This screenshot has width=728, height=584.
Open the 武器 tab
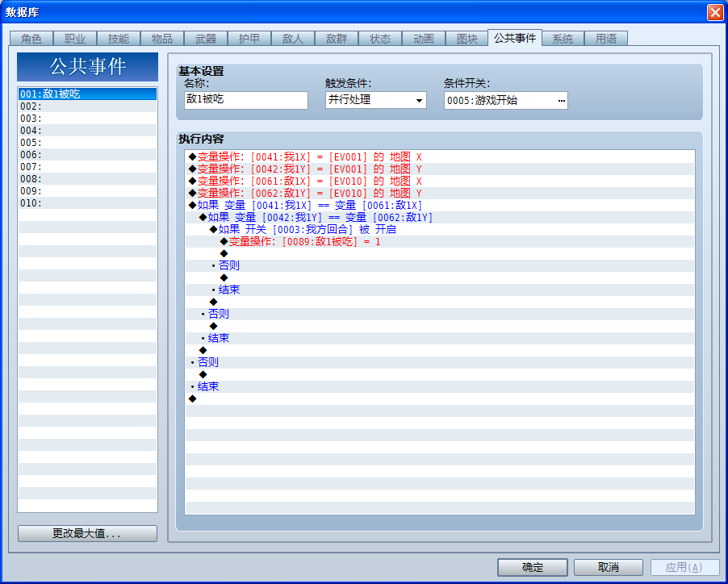(206, 39)
